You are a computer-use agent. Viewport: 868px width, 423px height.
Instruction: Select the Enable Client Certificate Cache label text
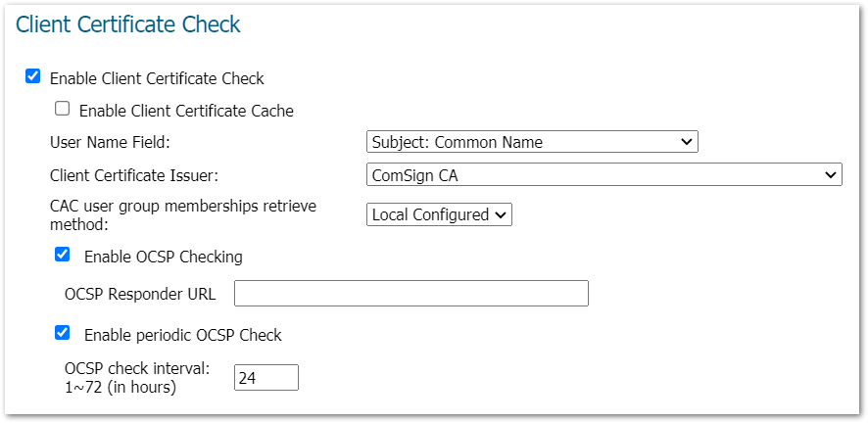[x=186, y=111]
